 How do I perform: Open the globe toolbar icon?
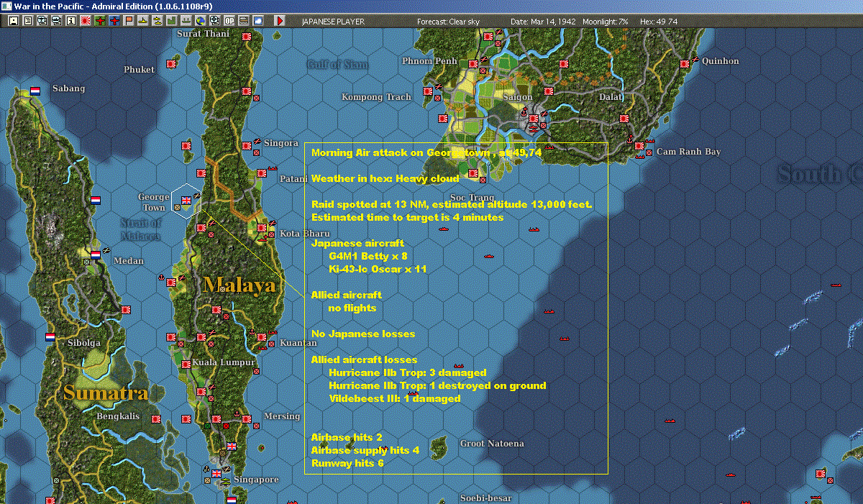(x=200, y=21)
